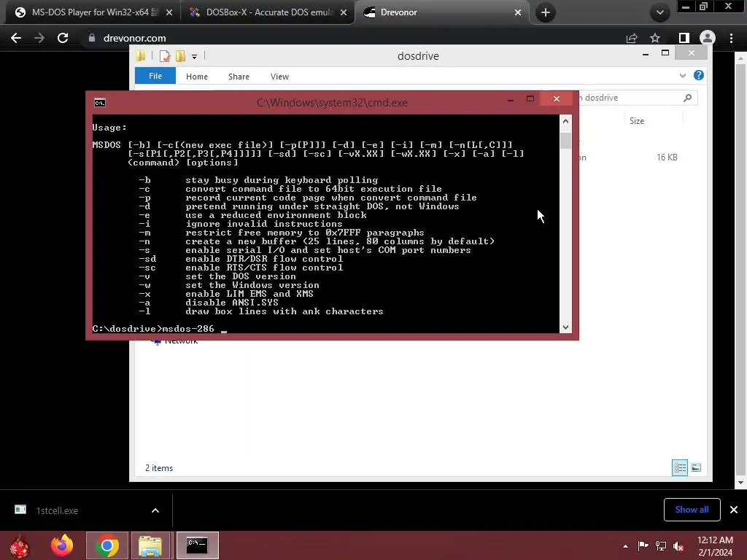Go back in browser history
This screenshot has height=560, width=747.
pos(16,38)
